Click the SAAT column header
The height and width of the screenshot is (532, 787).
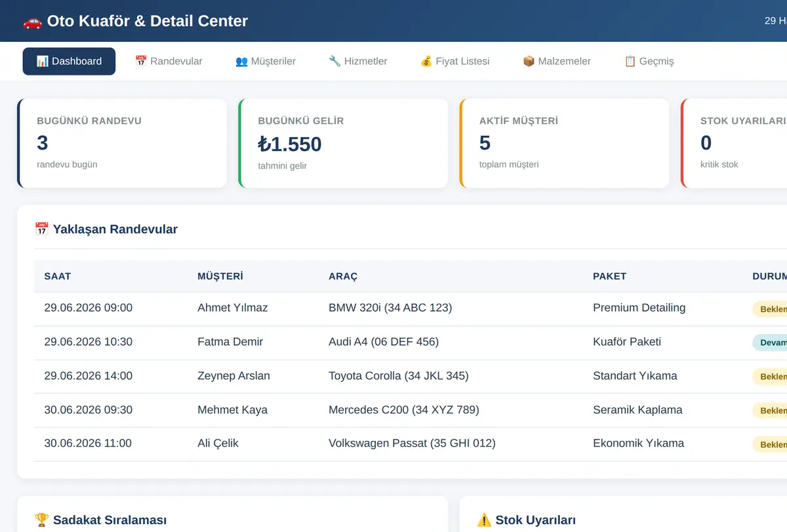point(58,276)
